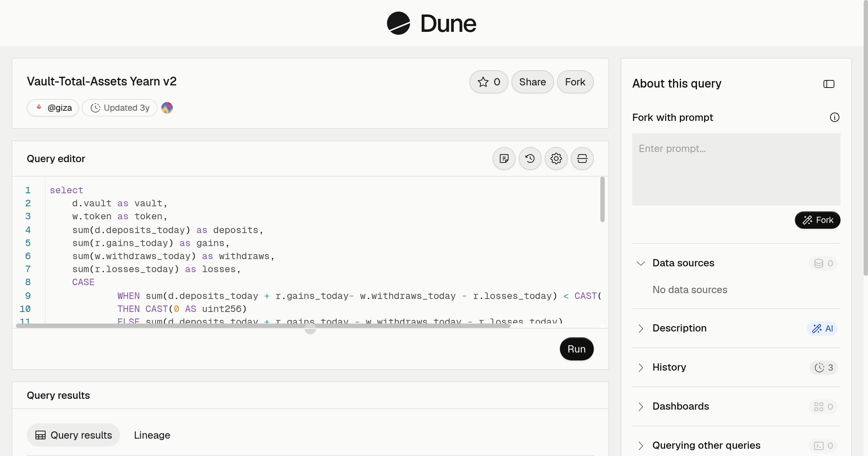Image resolution: width=868 pixels, height=456 pixels.
Task: Click the Updated 3y badge
Action: tap(120, 108)
